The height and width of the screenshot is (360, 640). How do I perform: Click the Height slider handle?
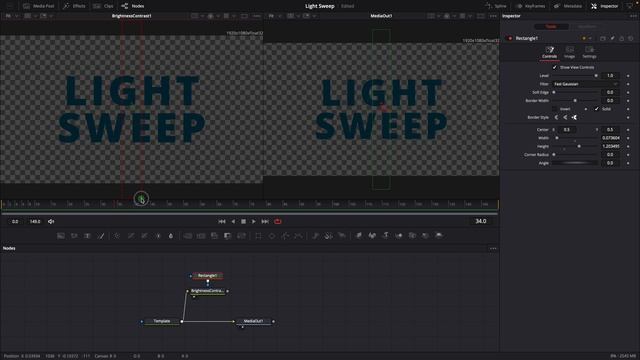[x=579, y=146]
